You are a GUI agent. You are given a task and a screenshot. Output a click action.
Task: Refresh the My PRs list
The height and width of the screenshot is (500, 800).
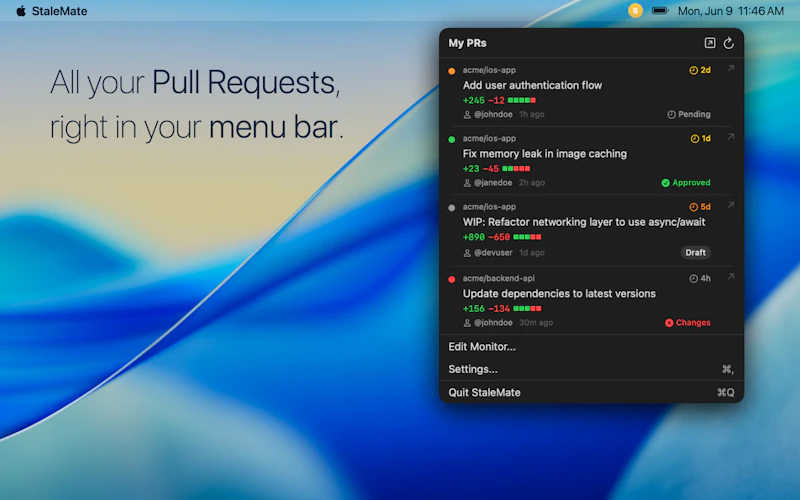pyautogui.click(x=729, y=43)
